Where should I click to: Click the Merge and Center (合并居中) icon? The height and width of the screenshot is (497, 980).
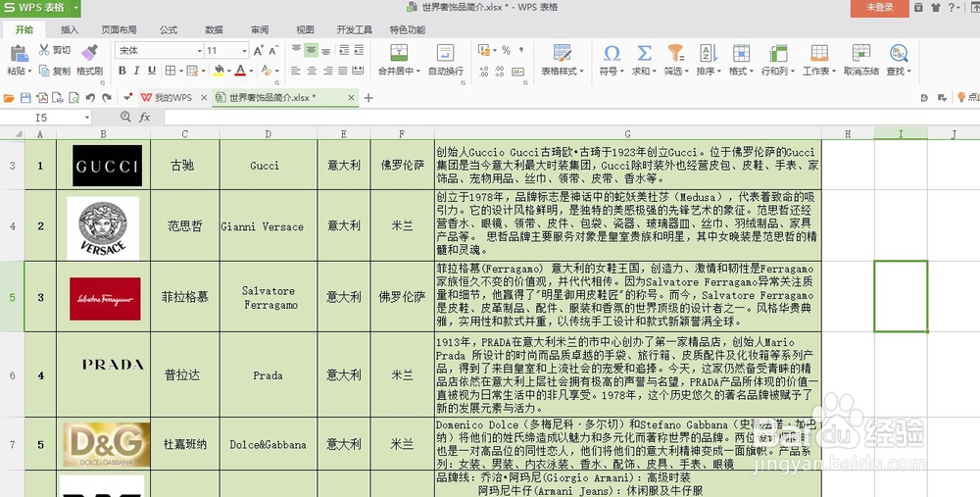click(398, 53)
